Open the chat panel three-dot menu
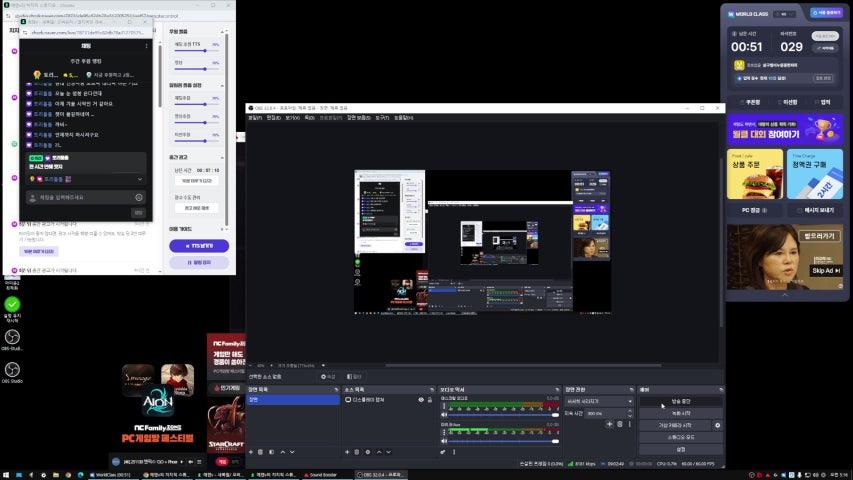 [x=146, y=46]
